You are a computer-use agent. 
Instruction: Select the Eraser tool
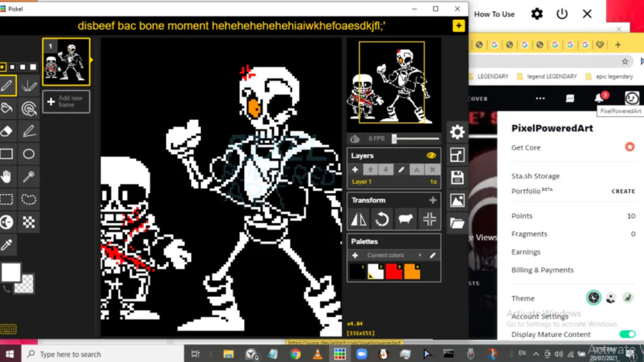tap(7, 132)
